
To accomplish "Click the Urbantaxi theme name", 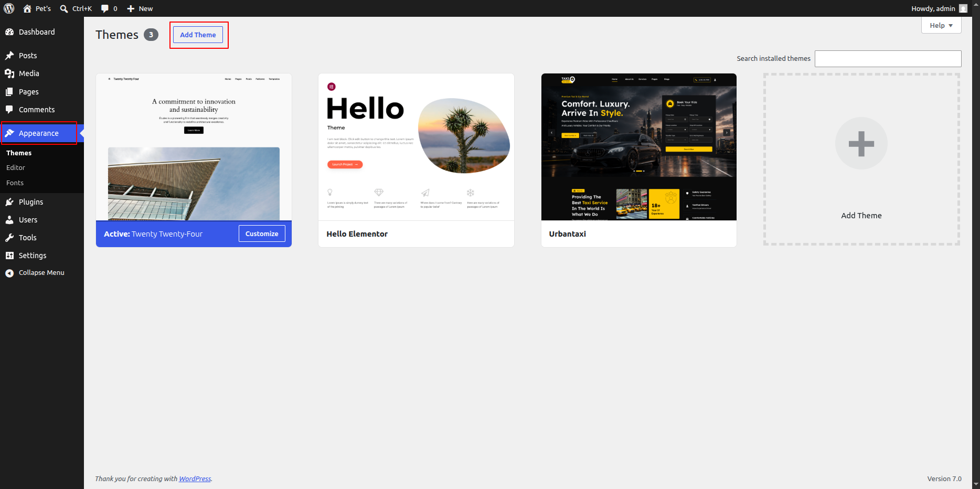I will [x=567, y=234].
